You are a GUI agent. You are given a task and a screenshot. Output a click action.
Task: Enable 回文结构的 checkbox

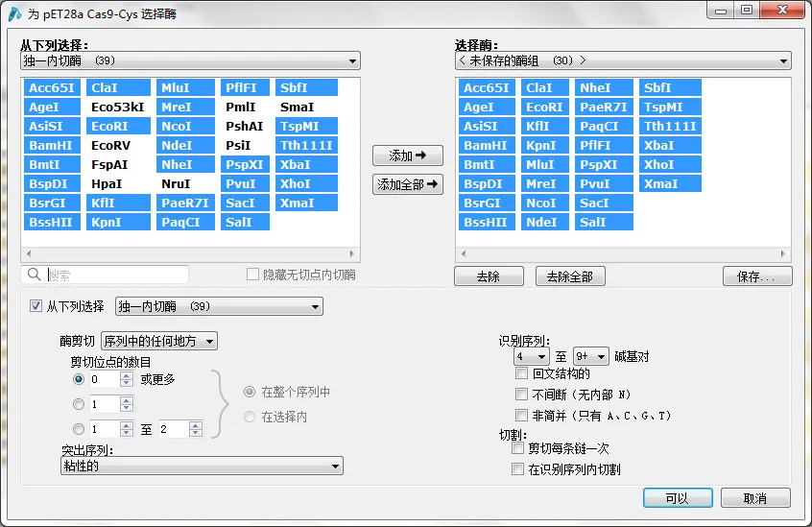[x=521, y=373]
